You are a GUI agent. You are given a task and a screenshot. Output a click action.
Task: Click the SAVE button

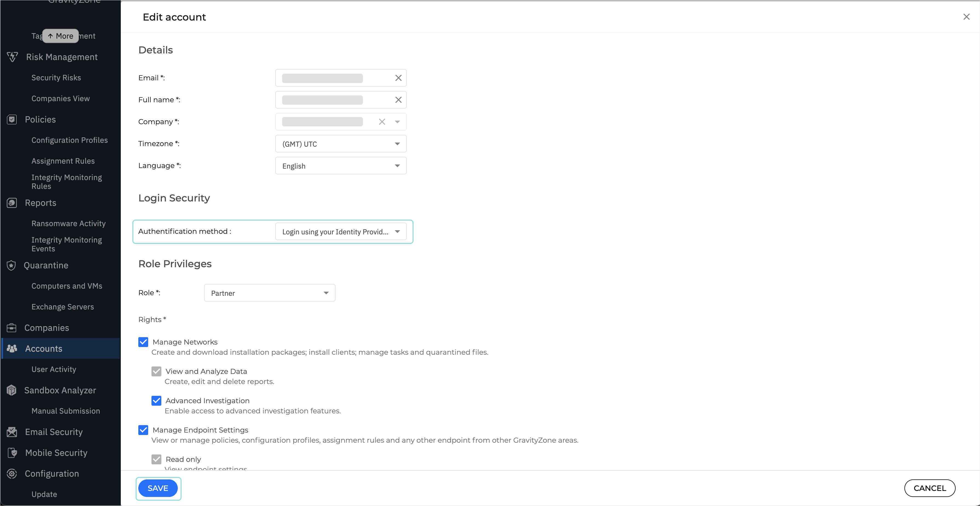click(158, 488)
